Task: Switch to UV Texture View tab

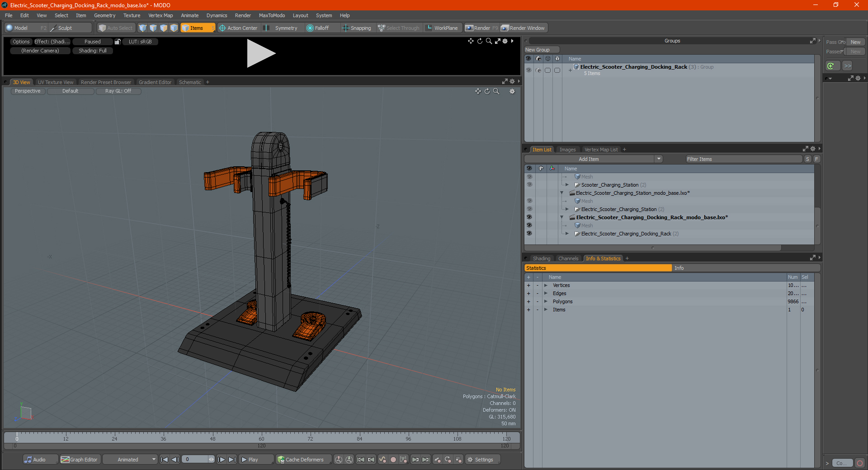Action: pyautogui.click(x=56, y=82)
